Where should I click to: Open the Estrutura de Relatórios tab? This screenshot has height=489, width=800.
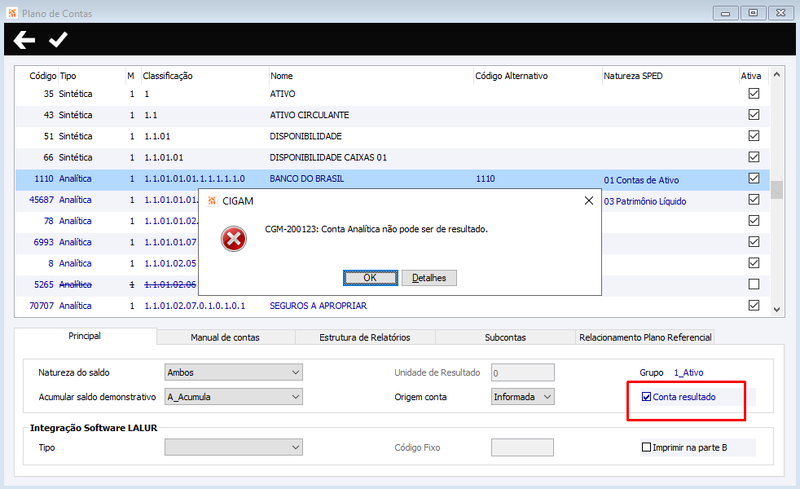(x=365, y=337)
